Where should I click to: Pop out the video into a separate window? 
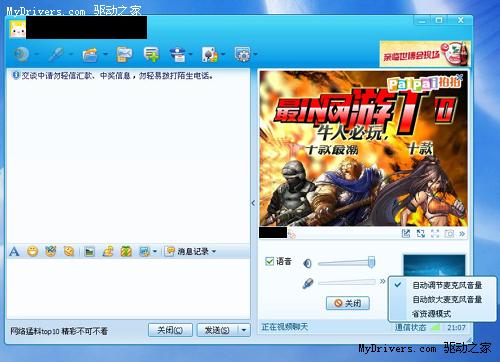click(x=406, y=233)
